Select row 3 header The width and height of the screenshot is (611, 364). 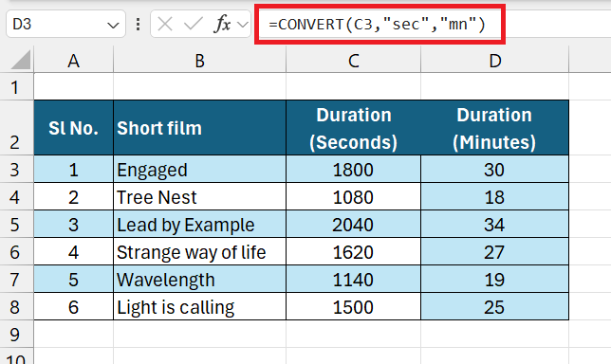click(x=16, y=169)
